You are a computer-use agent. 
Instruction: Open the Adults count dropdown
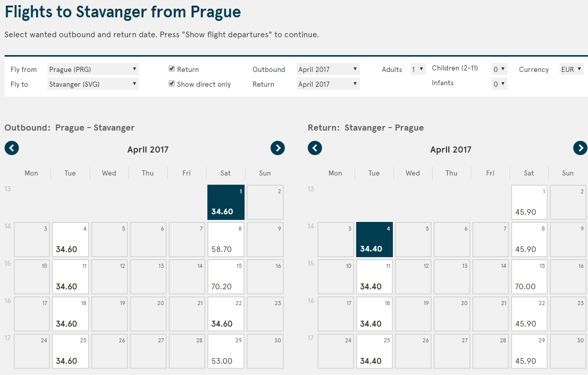pyautogui.click(x=418, y=69)
